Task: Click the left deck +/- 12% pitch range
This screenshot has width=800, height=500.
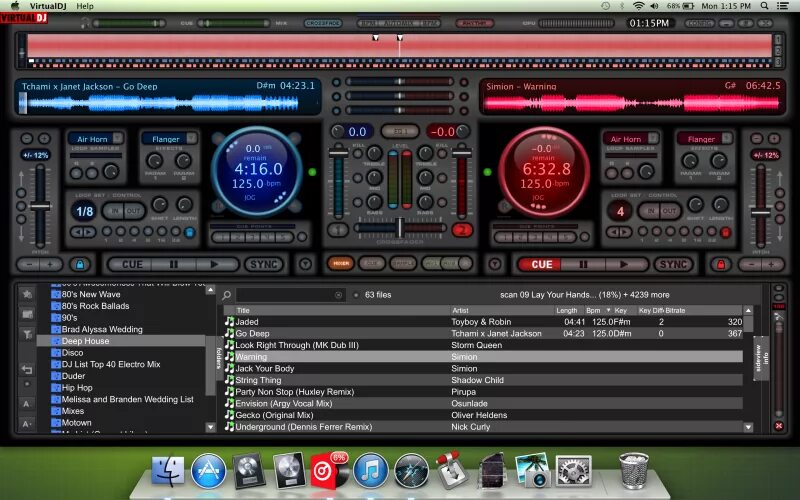Action: pos(36,155)
